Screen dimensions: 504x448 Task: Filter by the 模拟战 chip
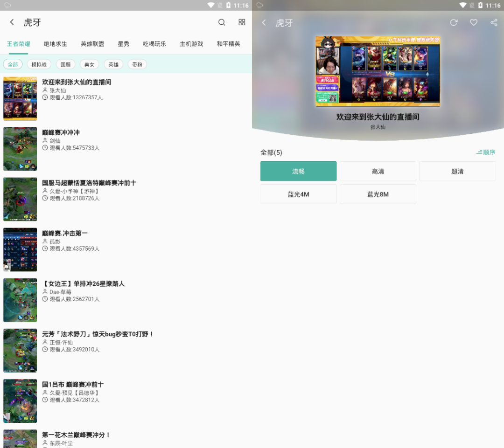click(39, 64)
